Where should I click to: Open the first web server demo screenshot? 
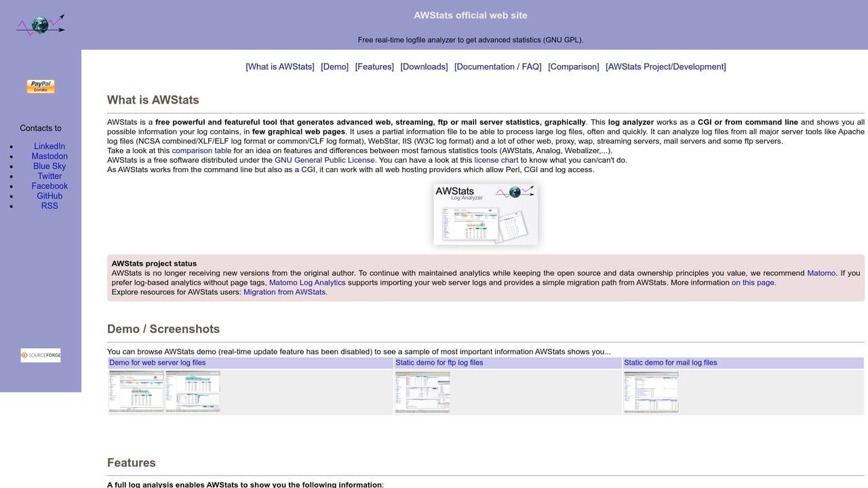click(136, 391)
